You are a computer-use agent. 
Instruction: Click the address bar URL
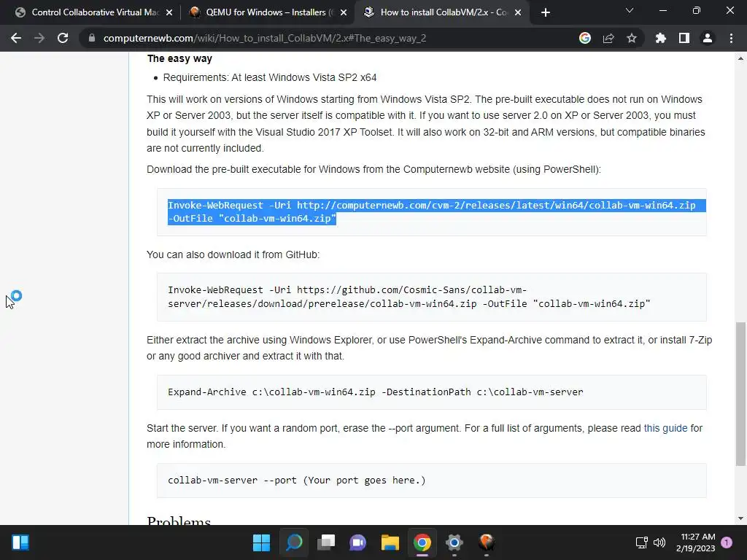[264, 38]
